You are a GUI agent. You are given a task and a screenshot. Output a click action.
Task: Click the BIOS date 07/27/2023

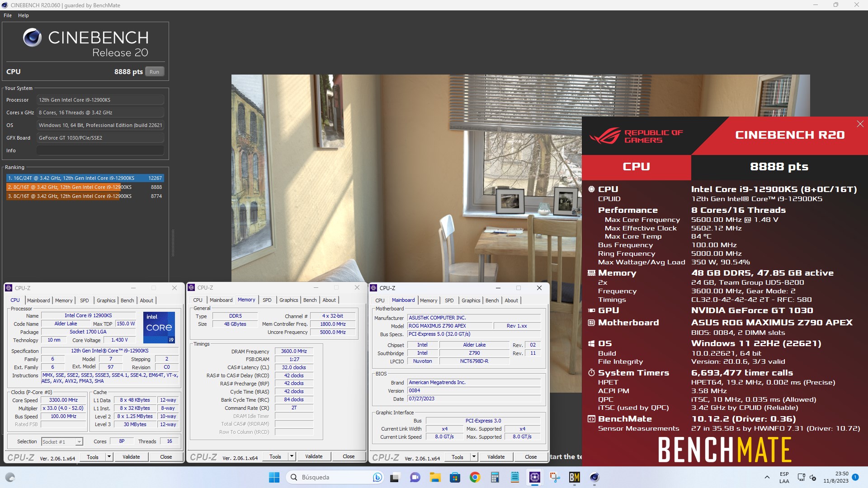click(474, 399)
